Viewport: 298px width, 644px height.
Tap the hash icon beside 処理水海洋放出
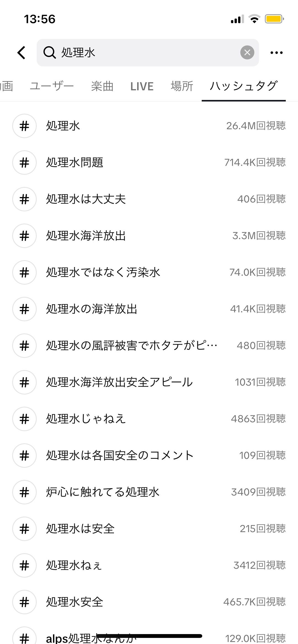[x=25, y=236]
